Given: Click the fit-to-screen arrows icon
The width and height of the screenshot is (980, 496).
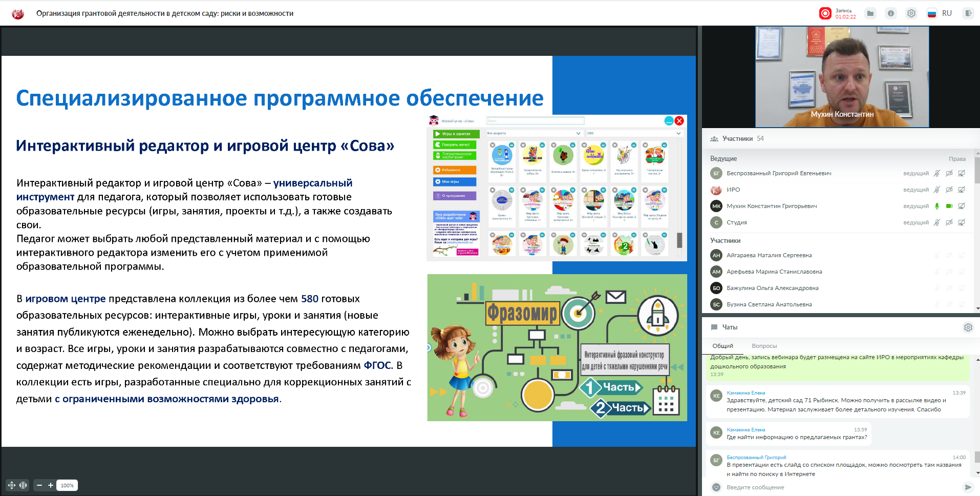Looking at the screenshot, I should tap(12, 485).
